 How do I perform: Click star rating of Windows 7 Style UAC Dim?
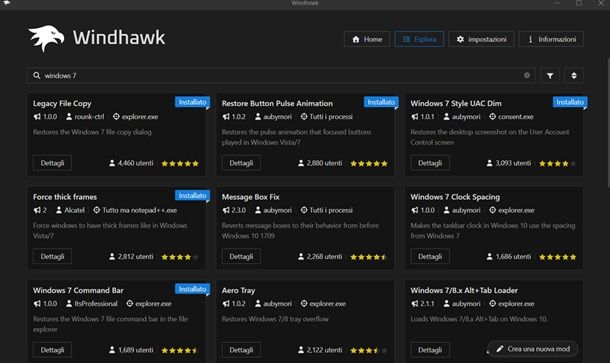click(x=557, y=163)
